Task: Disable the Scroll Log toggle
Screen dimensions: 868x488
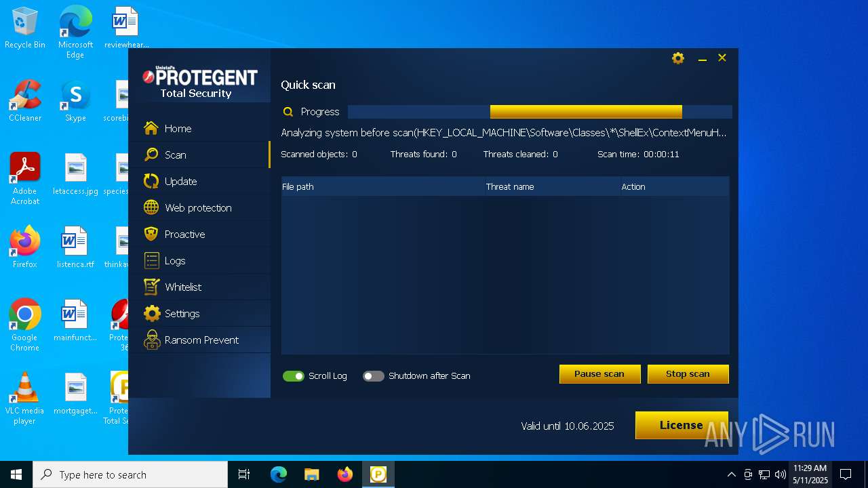Action: (x=294, y=376)
